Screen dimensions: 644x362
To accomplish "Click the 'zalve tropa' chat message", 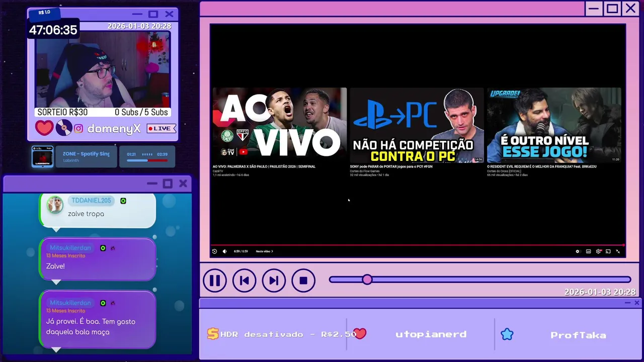I will [x=86, y=214].
